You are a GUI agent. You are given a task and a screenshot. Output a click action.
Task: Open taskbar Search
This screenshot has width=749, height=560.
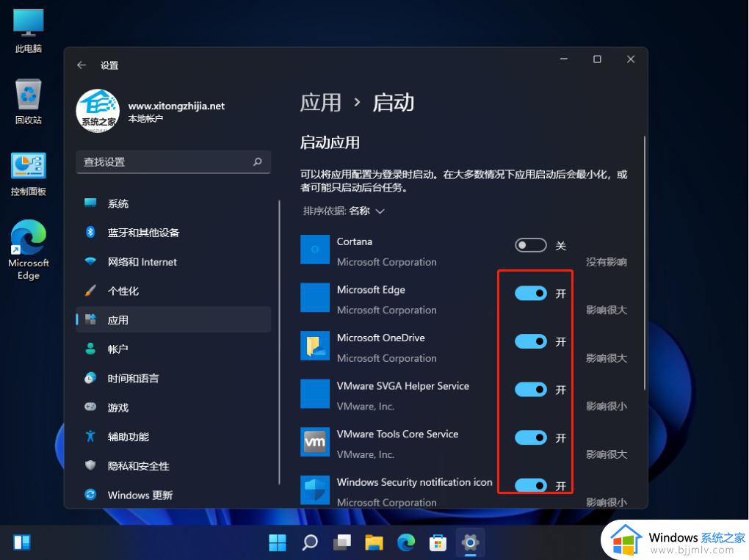(x=310, y=542)
